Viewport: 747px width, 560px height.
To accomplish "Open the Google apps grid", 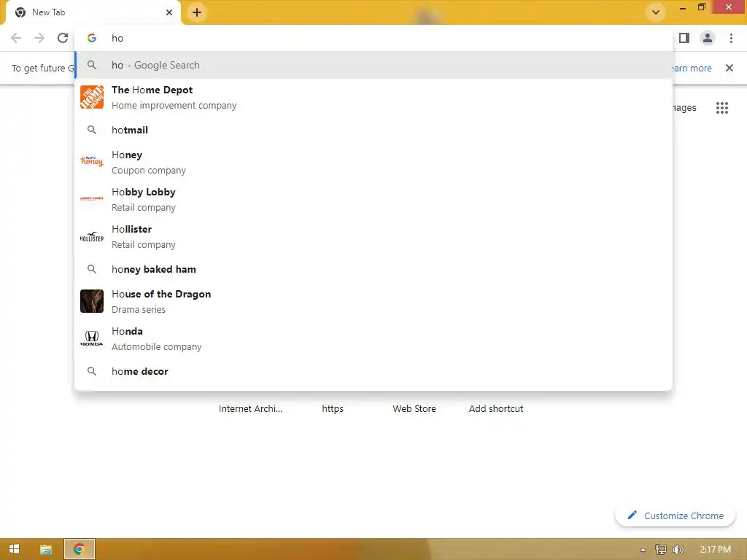I will [721, 108].
